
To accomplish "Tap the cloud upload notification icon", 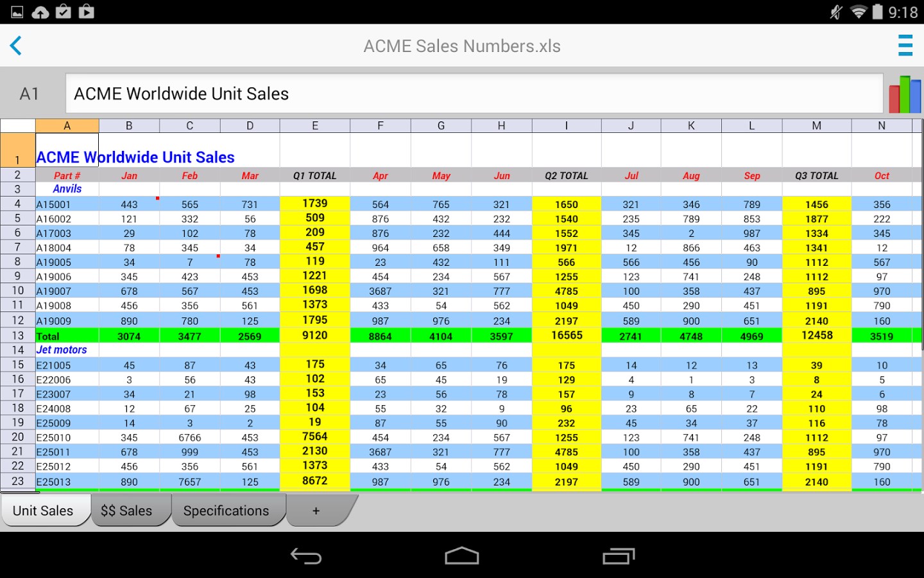I will (x=40, y=11).
